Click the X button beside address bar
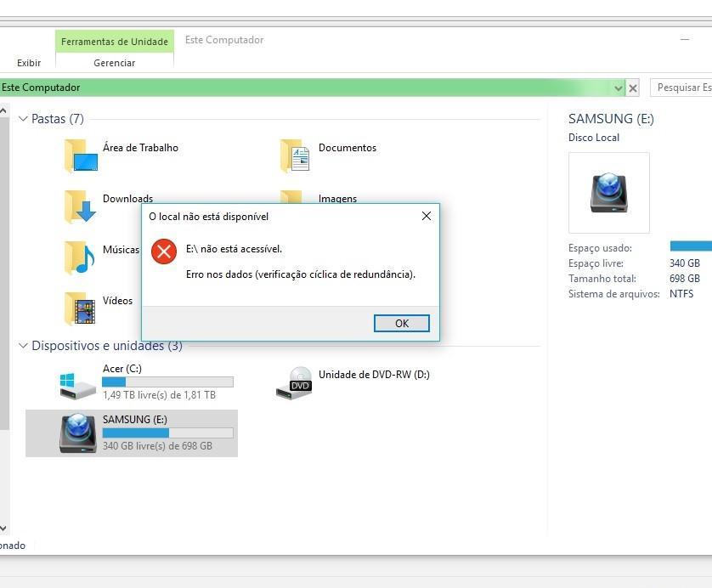Viewport: 712px width, 588px height. click(632, 88)
